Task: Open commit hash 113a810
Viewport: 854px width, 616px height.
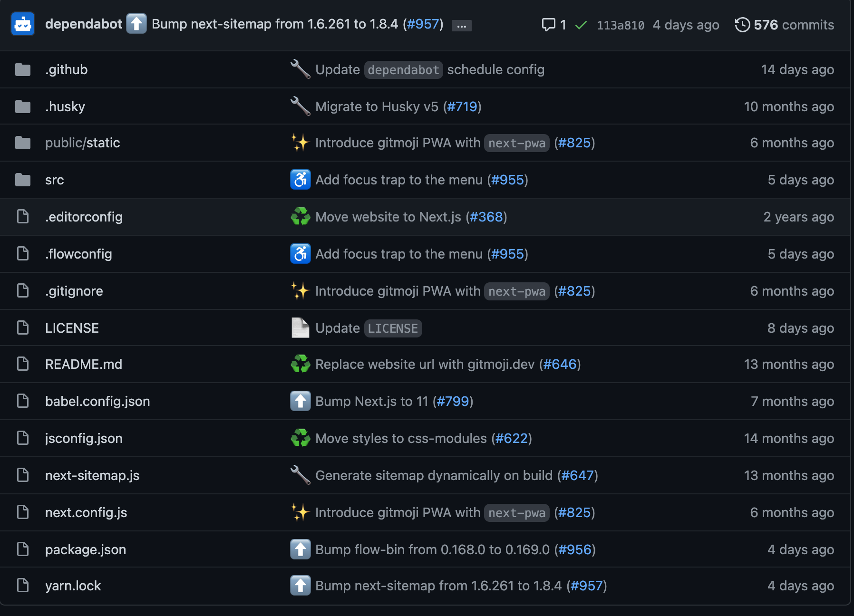Action: tap(621, 25)
